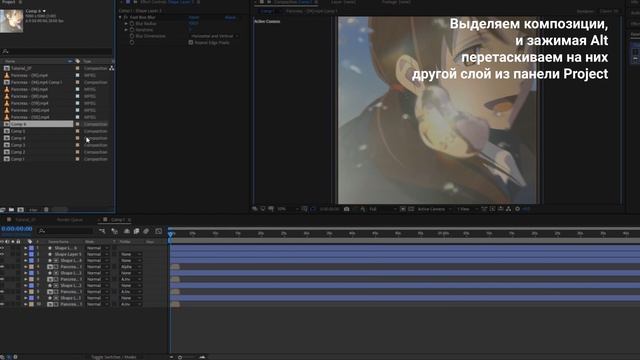Click 8 bpc color depth button in Project panel
The image size is (640, 360).
pyautogui.click(x=33, y=210)
